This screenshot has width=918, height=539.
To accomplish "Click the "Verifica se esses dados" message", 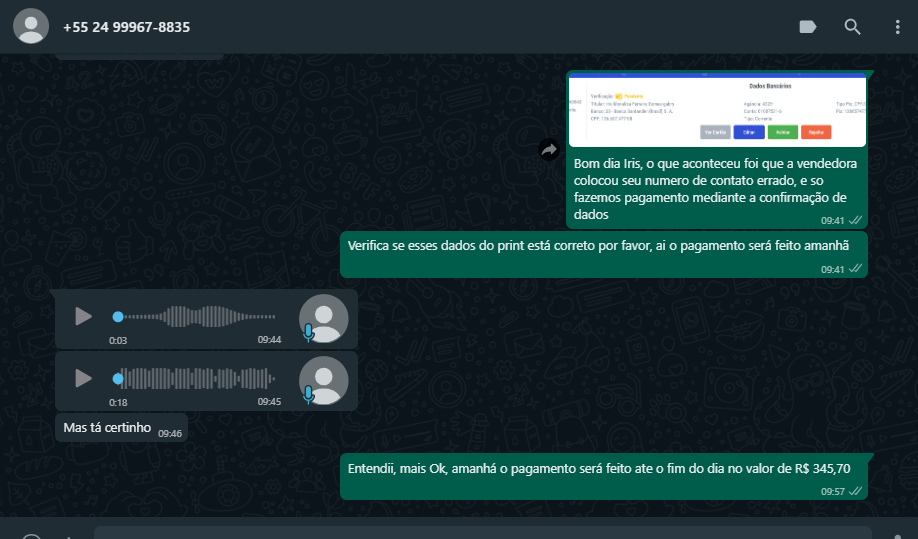I will 597,245.
